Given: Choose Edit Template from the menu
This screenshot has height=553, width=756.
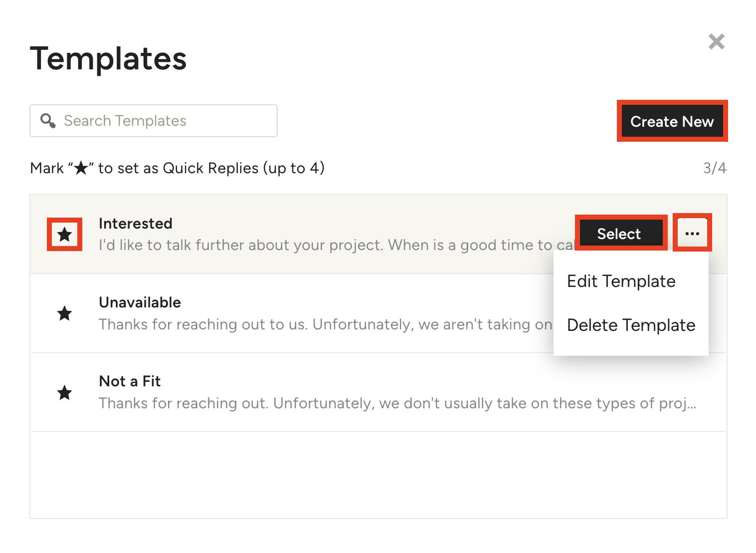Looking at the screenshot, I should click(621, 281).
